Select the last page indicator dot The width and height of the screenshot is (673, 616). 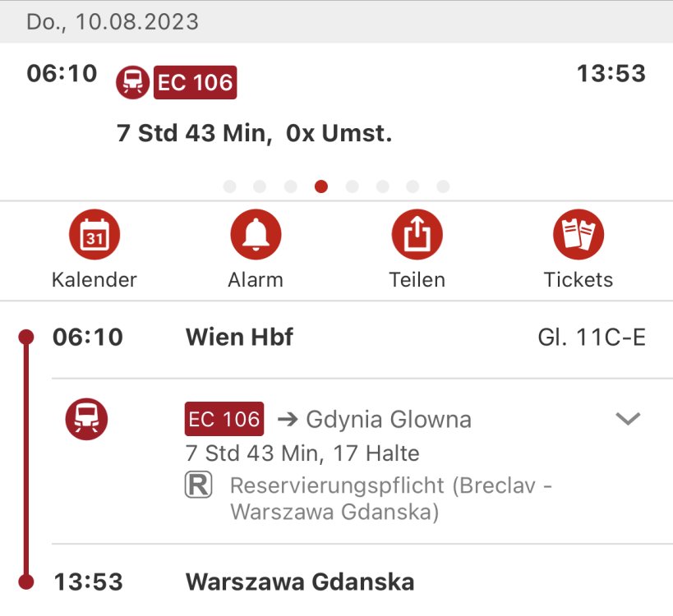[x=443, y=186]
